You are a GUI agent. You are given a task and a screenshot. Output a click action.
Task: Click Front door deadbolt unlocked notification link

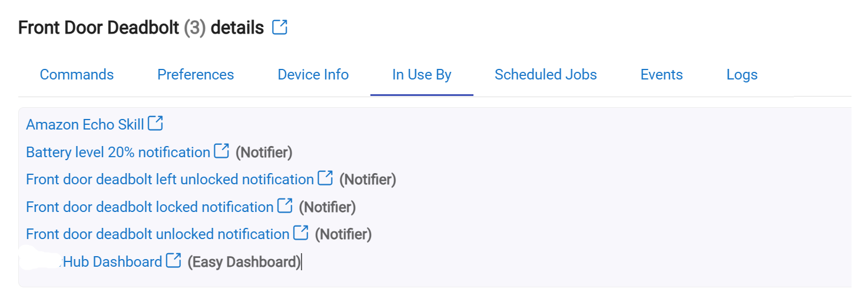158,234
